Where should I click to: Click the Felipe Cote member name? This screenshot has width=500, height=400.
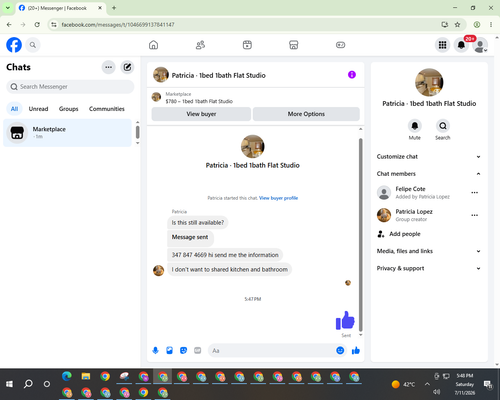point(410,189)
